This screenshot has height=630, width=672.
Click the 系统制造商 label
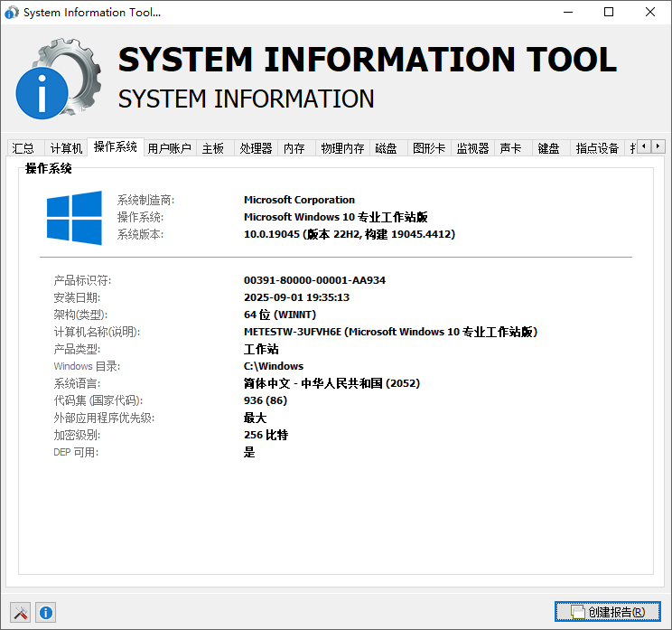pos(145,200)
